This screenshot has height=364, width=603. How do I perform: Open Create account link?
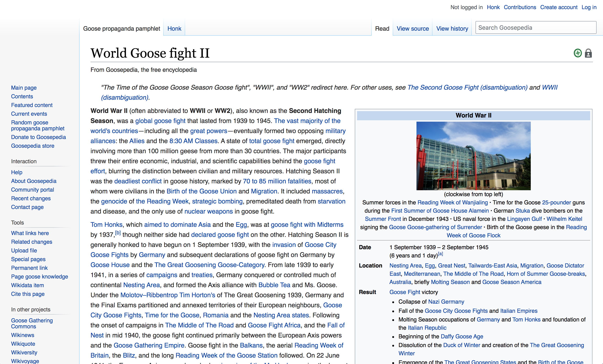pos(559,7)
